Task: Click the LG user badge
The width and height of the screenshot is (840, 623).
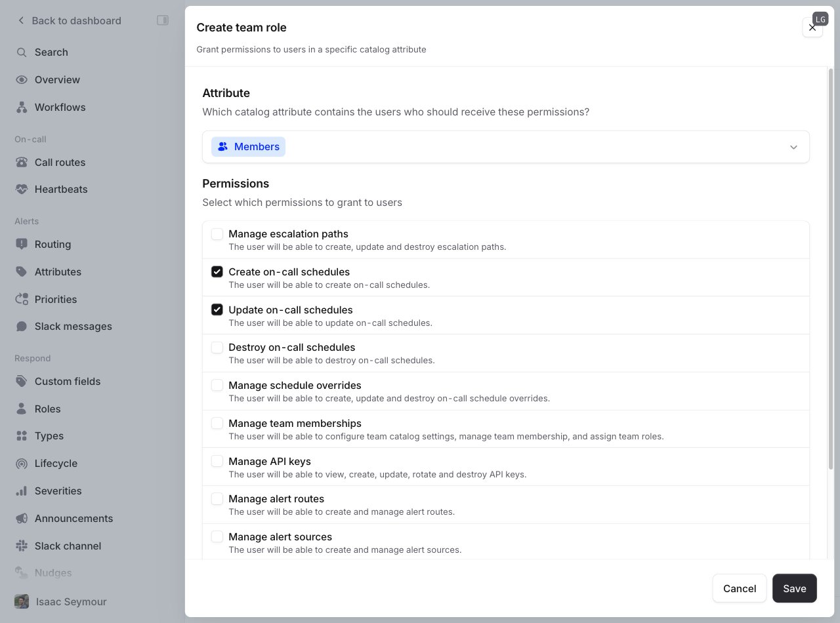Action: point(820,19)
